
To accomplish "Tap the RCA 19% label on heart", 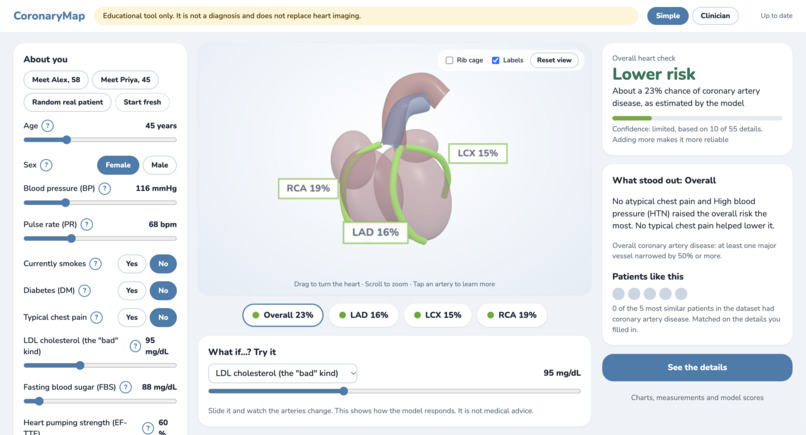I will tap(308, 188).
